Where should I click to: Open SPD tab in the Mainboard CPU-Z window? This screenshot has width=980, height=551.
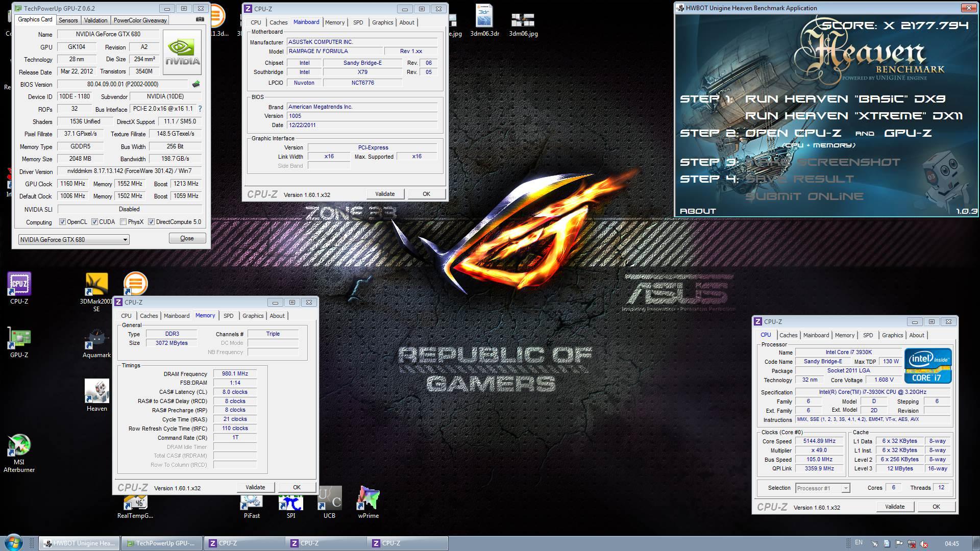pos(358,22)
